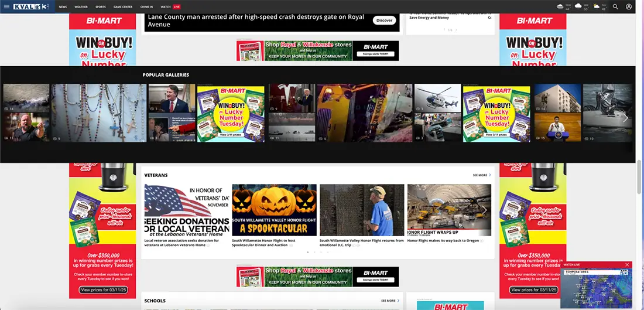Open Seeking Donations for Local Veterans image
This screenshot has height=310, width=644.
point(187,210)
